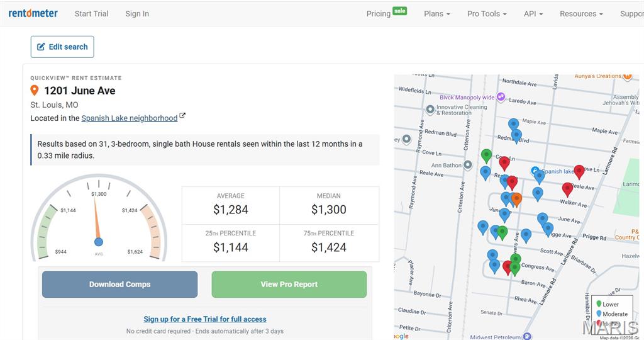The height and width of the screenshot is (340, 644).
Task: Click the Edit search button
Action: point(62,47)
